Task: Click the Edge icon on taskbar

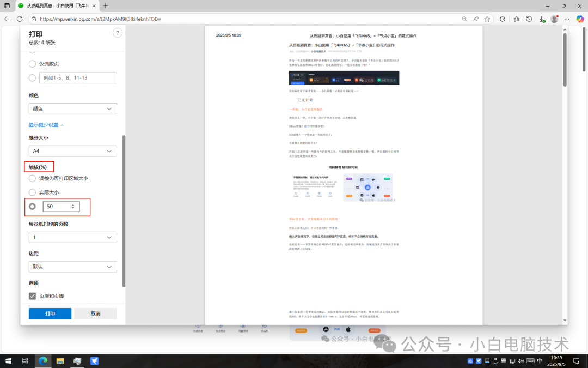Action: point(43,361)
